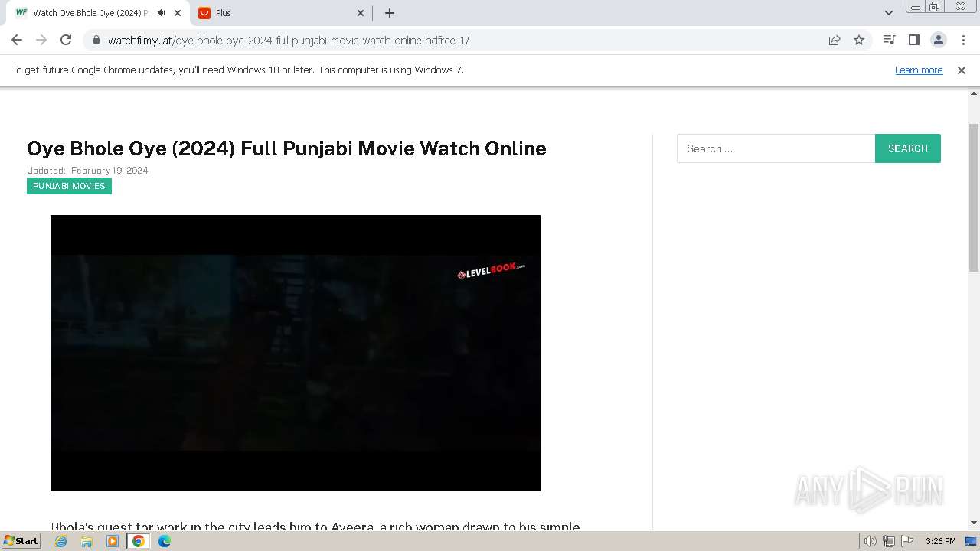Open the network tray icon
The width and height of the screenshot is (980, 551).
tap(888, 541)
